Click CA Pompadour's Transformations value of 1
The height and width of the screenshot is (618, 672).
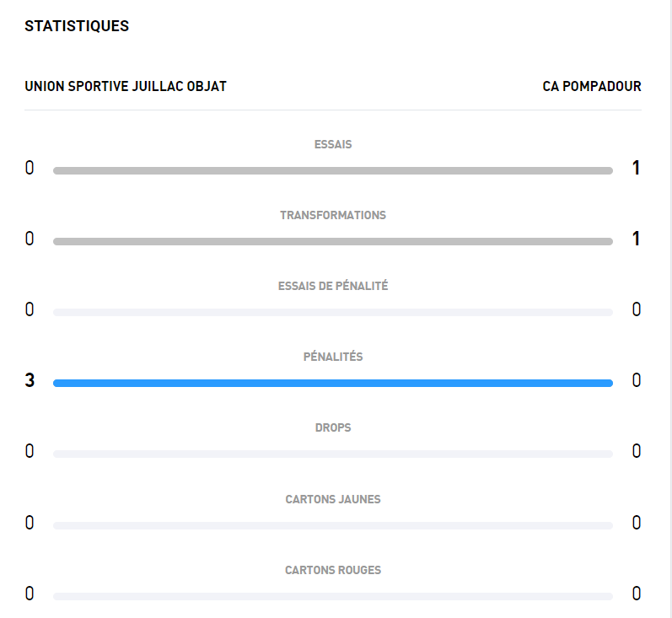637,239
